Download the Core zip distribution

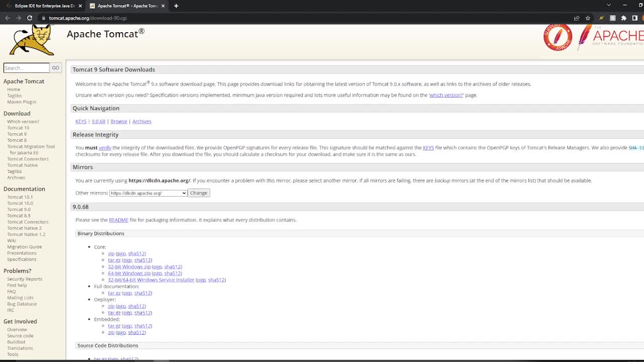click(x=111, y=254)
